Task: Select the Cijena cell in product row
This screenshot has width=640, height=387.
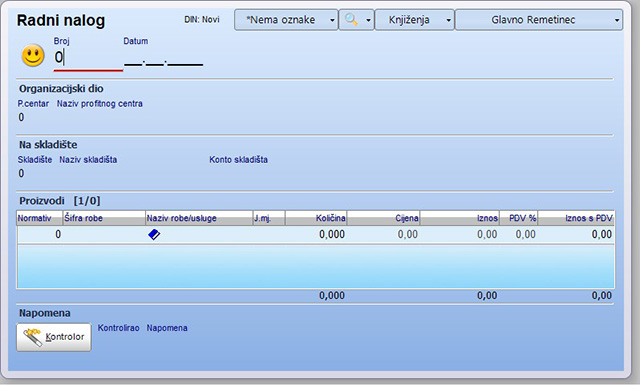Action: (x=383, y=234)
